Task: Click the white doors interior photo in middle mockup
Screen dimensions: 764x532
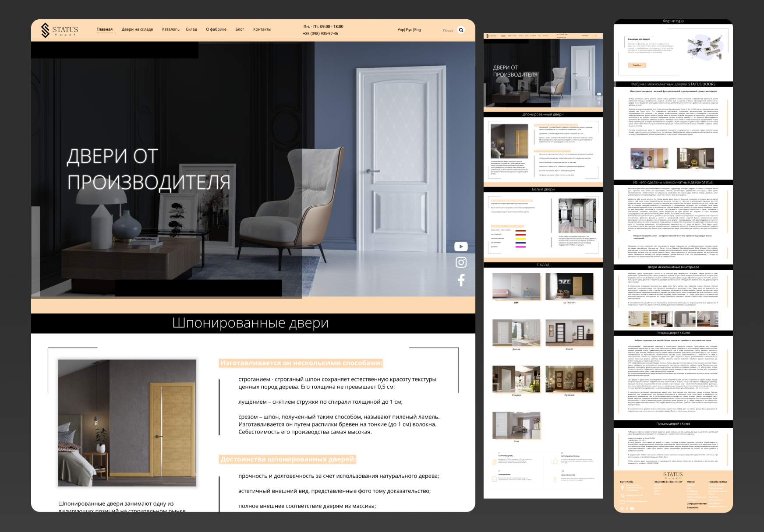Action: tap(577, 215)
